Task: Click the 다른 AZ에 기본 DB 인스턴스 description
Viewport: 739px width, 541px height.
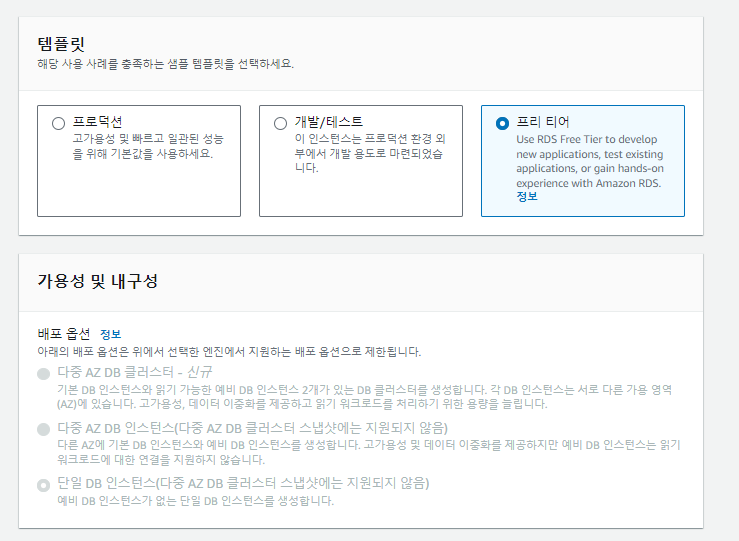Action: tap(369, 452)
